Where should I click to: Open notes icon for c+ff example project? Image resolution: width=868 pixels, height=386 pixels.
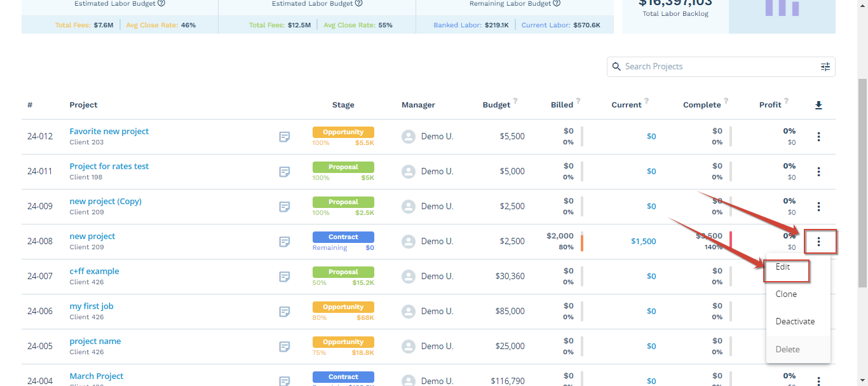tap(284, 277)
